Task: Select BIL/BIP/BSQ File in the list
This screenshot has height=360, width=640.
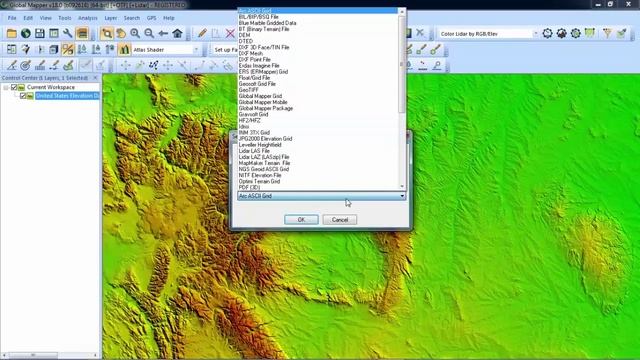Action: pyautogui.click(x=258, y=17)
